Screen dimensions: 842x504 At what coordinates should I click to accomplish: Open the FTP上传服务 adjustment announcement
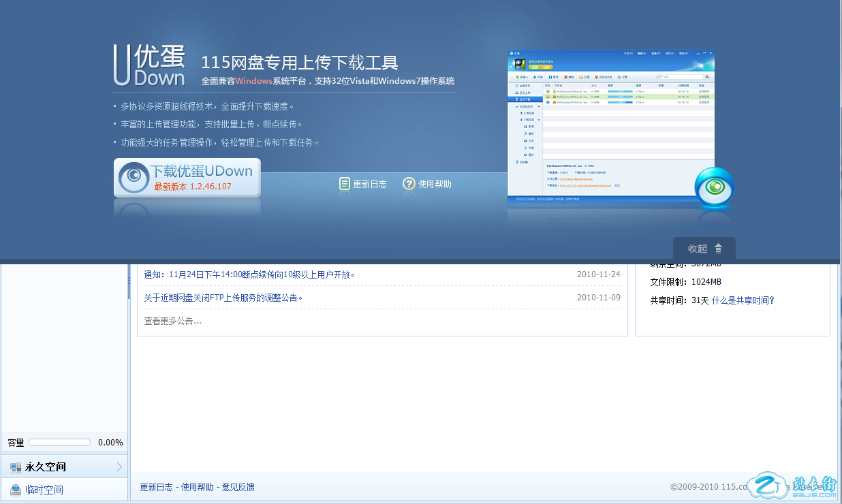click(223, 298)
